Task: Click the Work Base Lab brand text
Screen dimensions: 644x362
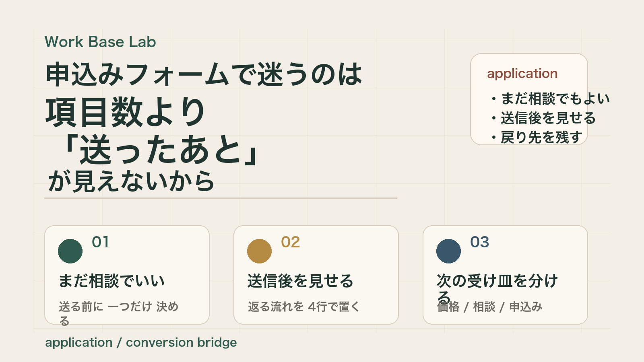Action: pyautogui.click(x=100, y=42)
